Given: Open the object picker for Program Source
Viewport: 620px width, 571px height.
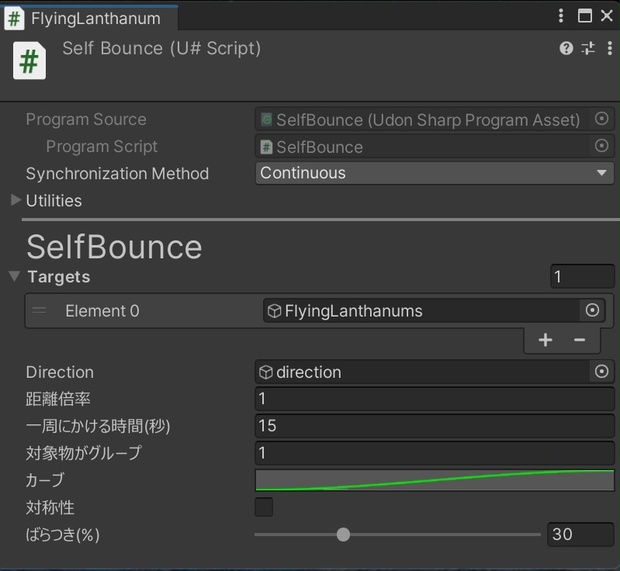Looking at the screenshot, I should click(601, 119).
